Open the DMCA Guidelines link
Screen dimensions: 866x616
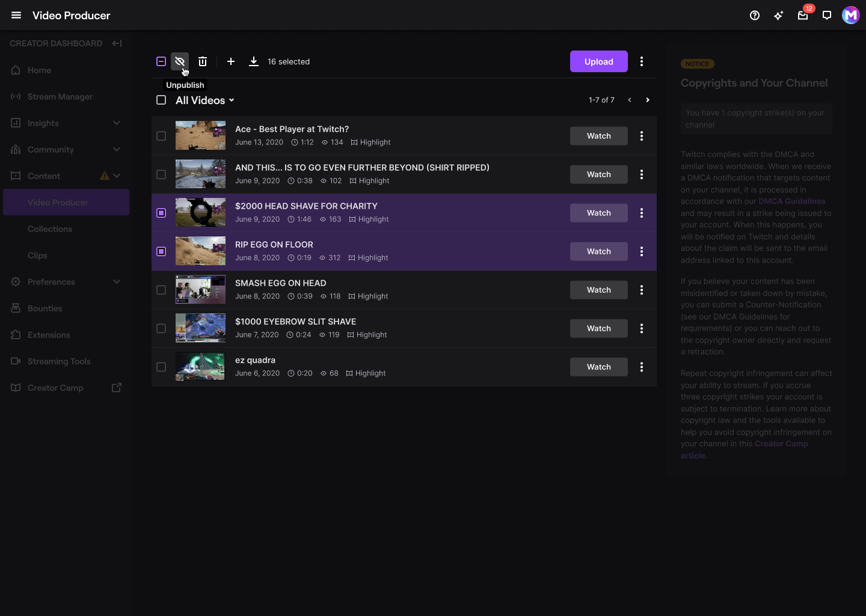[791, 202]
